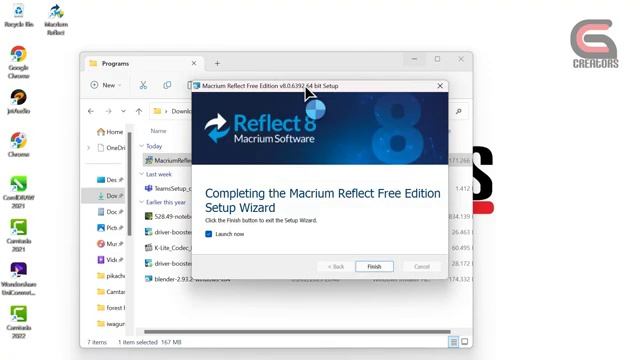The width and height of the screenshot is (640, 360).
Task: Select Home in the navigation pane
Action: click(x=110, y=132)
